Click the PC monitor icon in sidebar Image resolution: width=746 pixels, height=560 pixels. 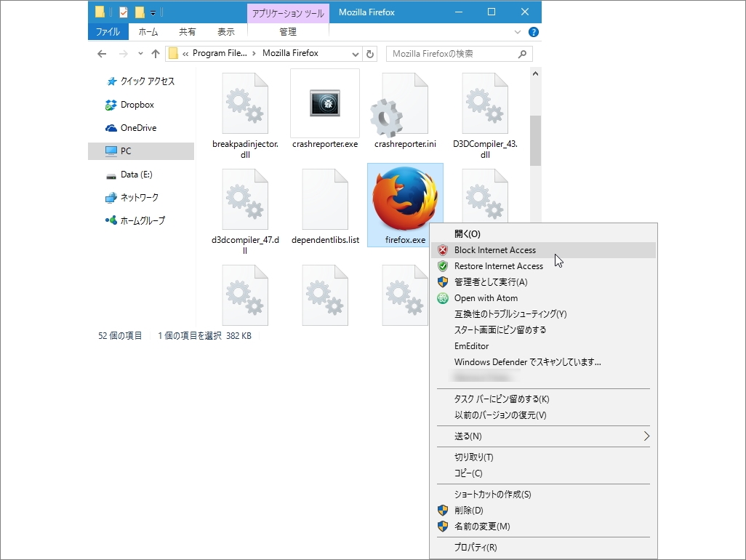coord(111,151)
